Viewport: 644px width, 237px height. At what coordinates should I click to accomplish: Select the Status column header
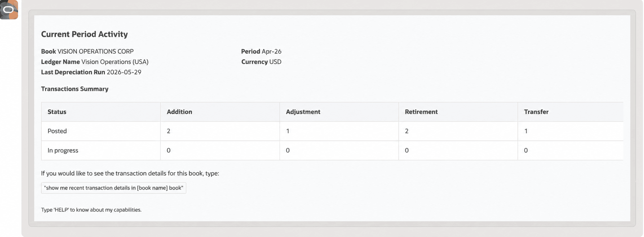[x=101, y=112]
